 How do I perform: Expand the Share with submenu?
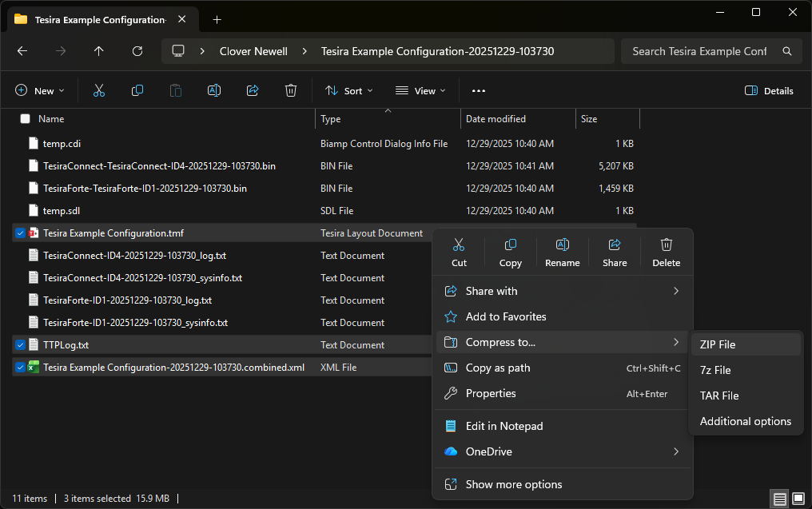491,291
